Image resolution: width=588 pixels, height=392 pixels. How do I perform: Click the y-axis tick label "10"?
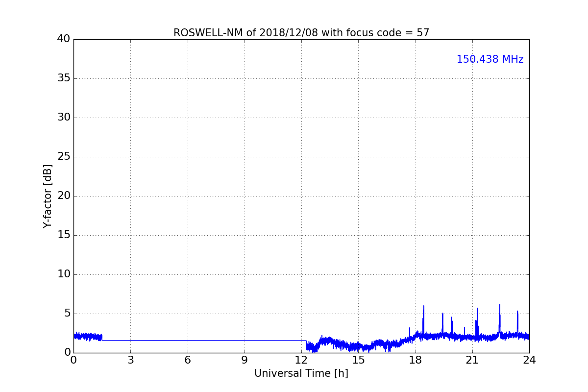click(64, 274)
